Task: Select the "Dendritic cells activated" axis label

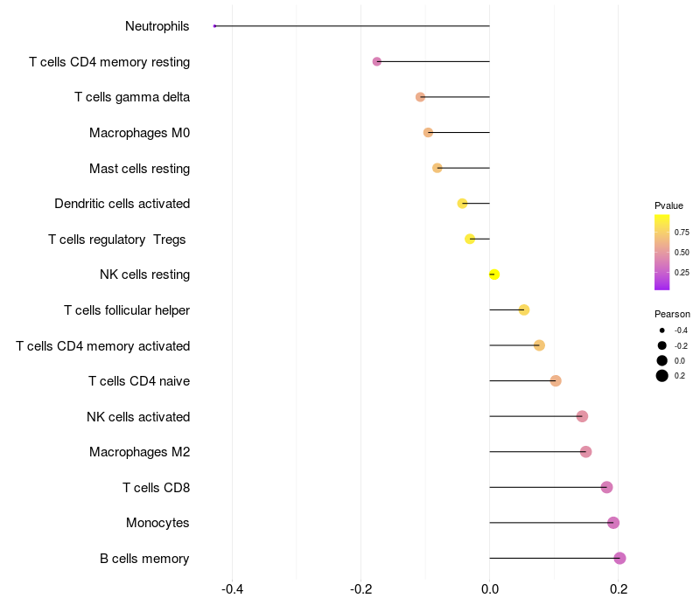Action: pos(122,204)
